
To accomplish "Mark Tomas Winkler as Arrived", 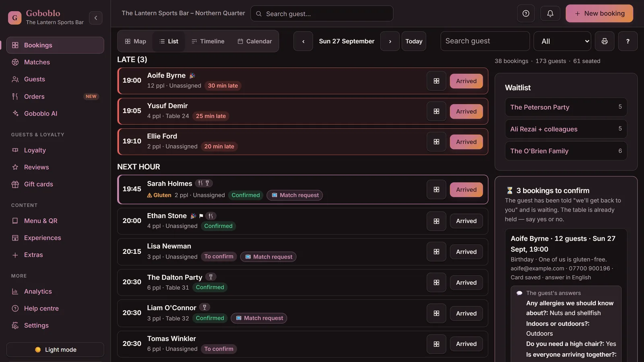I will 466,344.
